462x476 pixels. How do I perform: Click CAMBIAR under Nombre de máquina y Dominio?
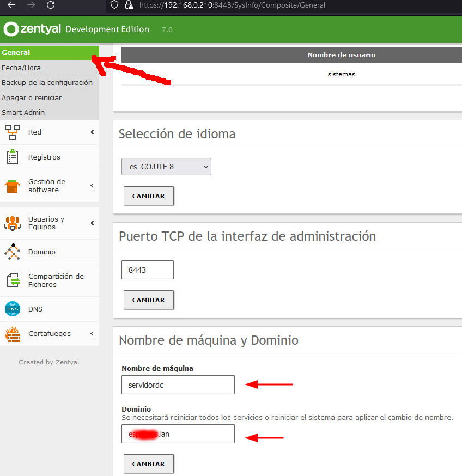(149, 464)
